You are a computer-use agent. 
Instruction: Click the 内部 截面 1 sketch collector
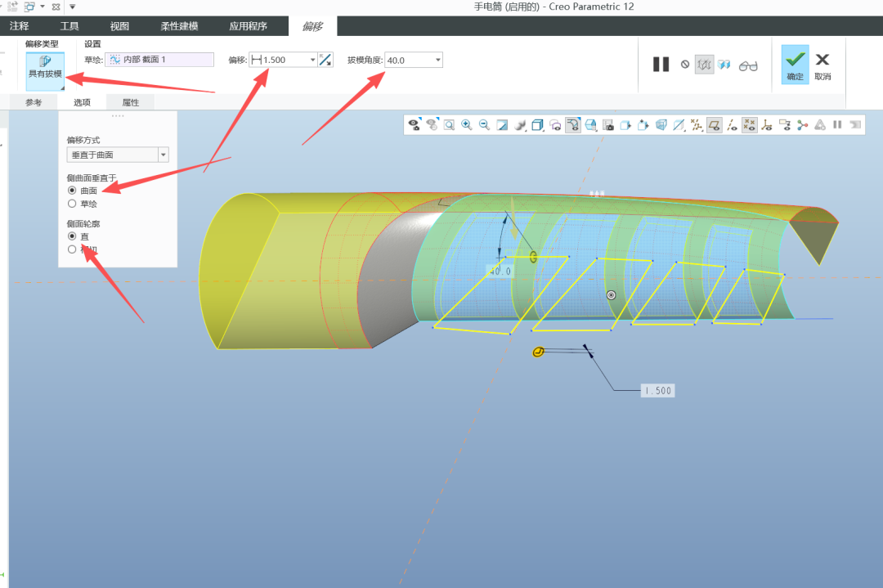159,60
